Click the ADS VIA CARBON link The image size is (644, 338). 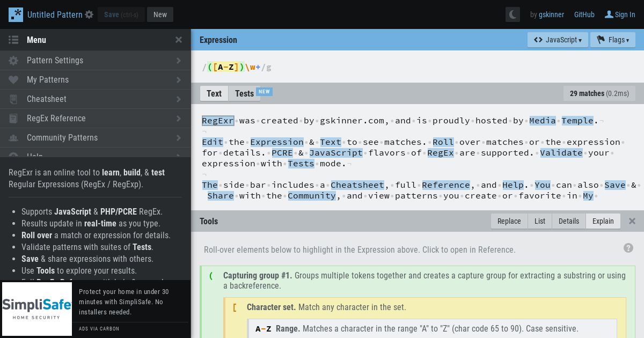(x=99, y=328)
